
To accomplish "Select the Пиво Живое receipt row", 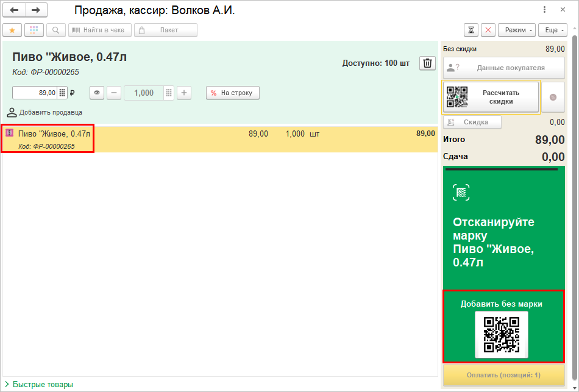I will coord(219,139).
